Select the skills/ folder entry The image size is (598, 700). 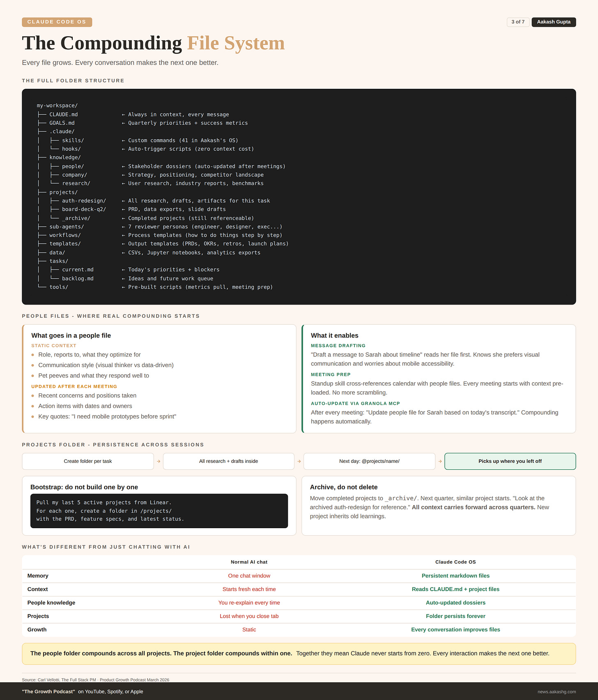coord(73,140)
